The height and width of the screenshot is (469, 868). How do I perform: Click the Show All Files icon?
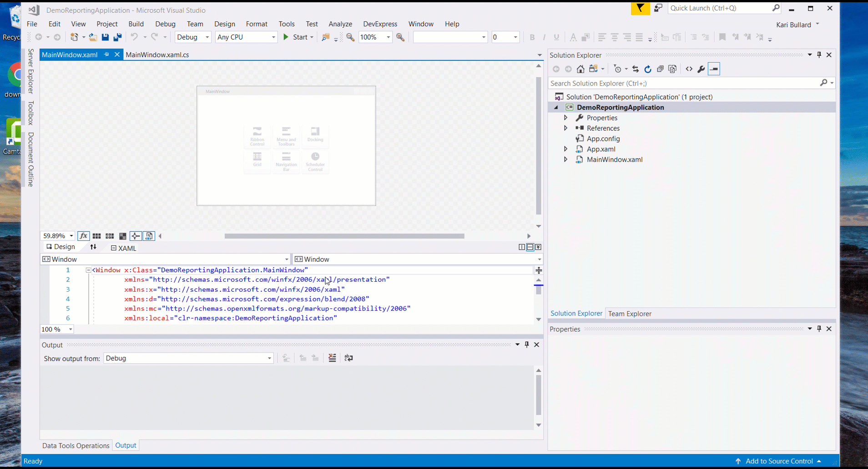(x=672, y=69)
